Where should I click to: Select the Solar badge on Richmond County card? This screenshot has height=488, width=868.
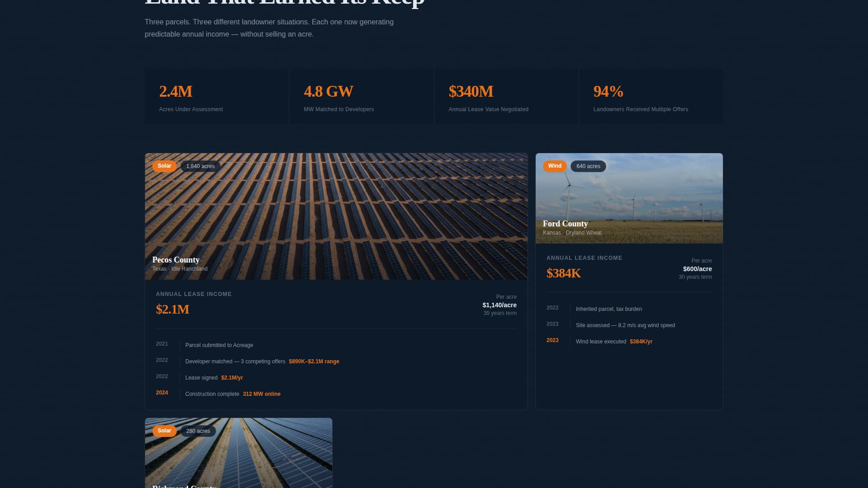(x=164, y=431)
